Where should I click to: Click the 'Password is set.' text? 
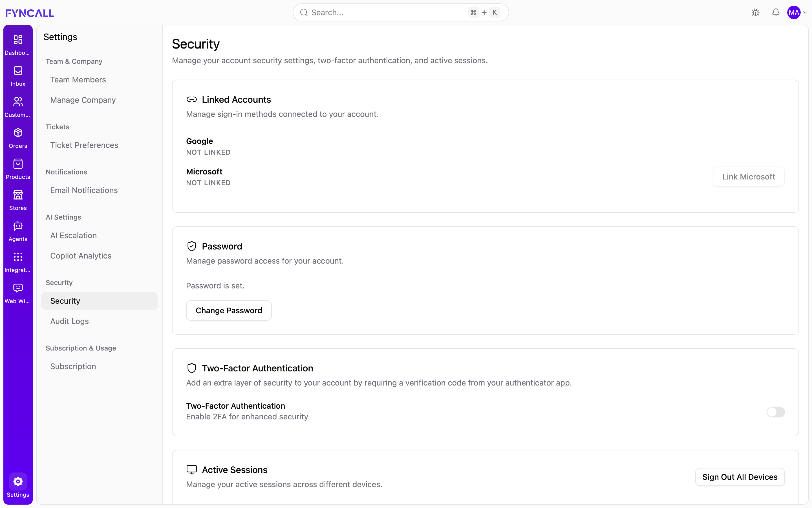coord(215,286)
